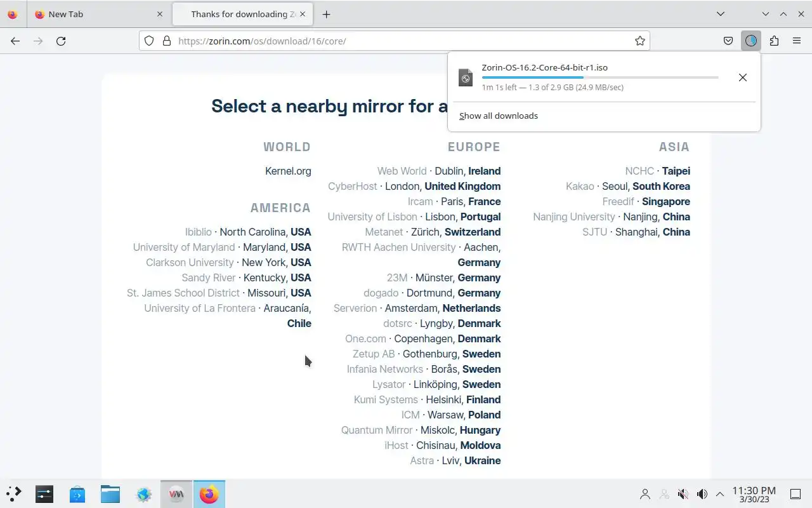
Task: Select University of Maryland mirror
Action: 222,247
